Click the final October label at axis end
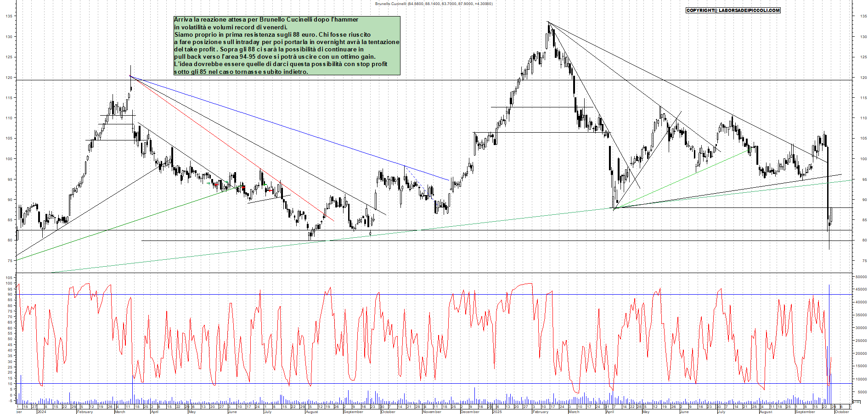The height and width of the screenshot is (414, 868). click(x=841, y=412)
